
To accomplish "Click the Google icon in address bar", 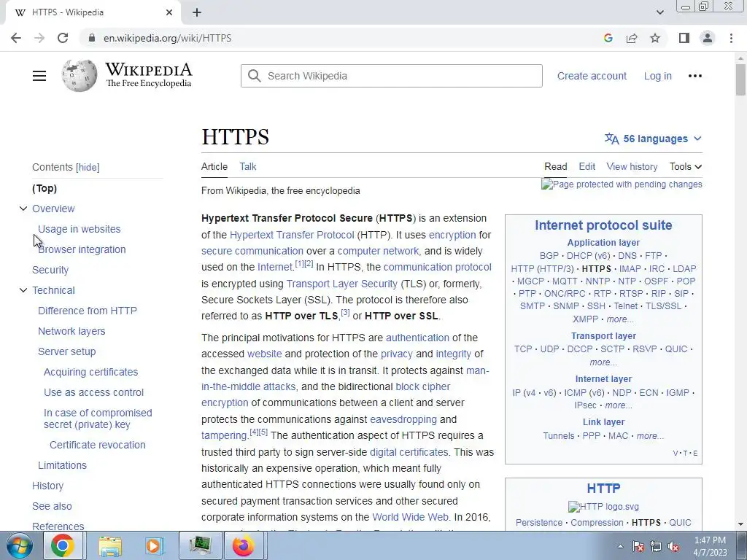I will tap(608, 38).
